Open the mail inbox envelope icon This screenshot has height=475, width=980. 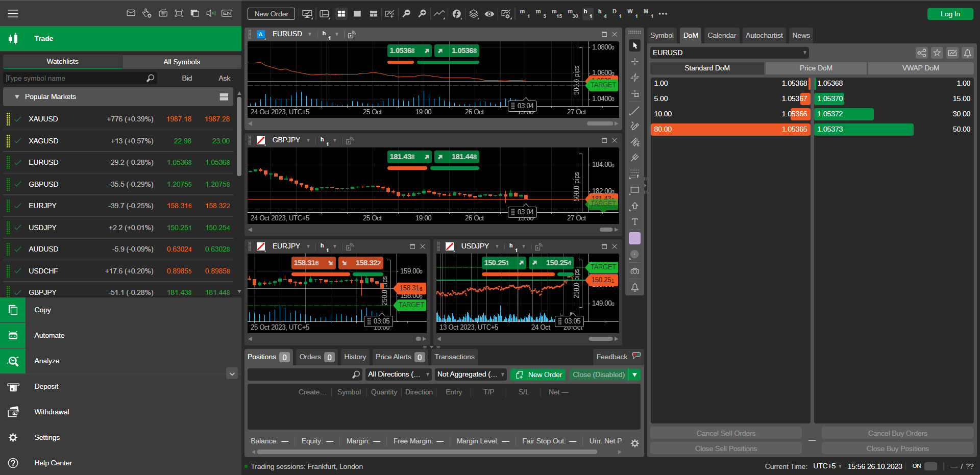[x=131, y=13]
